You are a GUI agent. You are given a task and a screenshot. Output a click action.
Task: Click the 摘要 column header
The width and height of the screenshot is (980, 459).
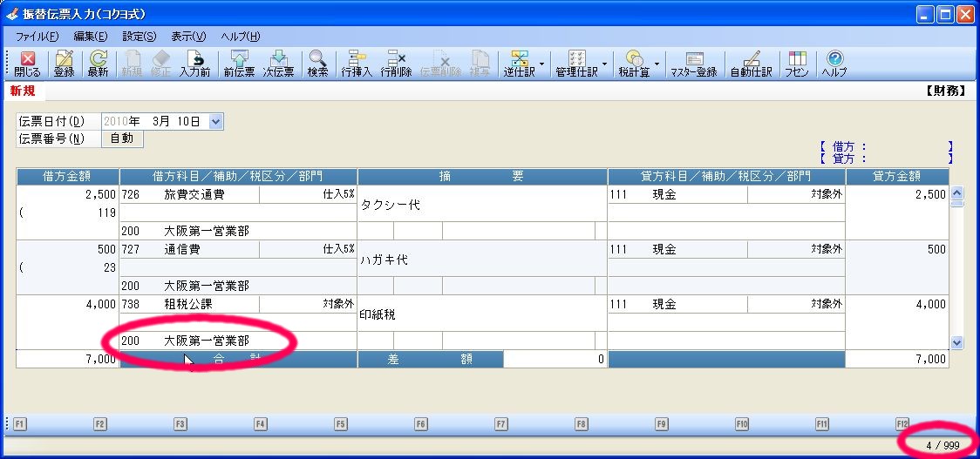(x=482, y=177)
